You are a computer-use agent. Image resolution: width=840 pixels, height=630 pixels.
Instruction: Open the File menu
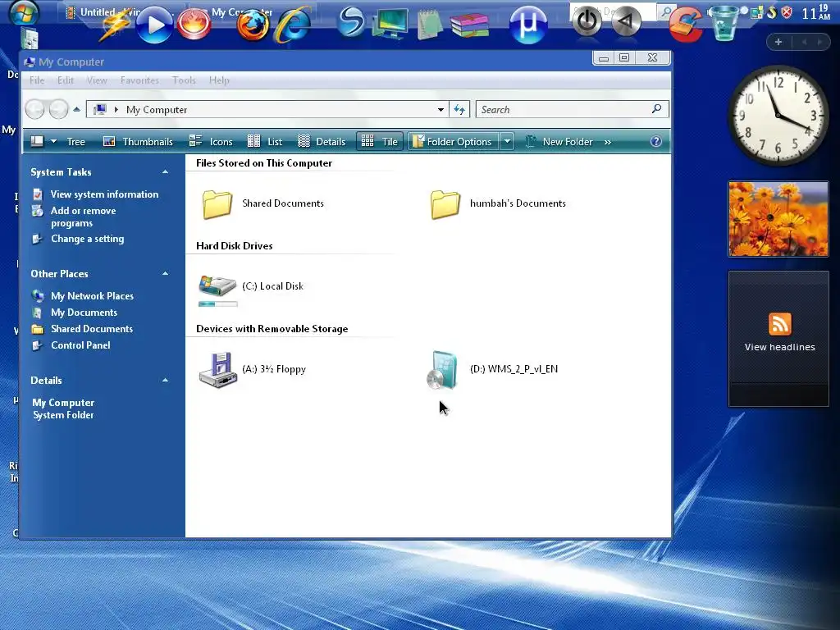click(x=37, y=80)
